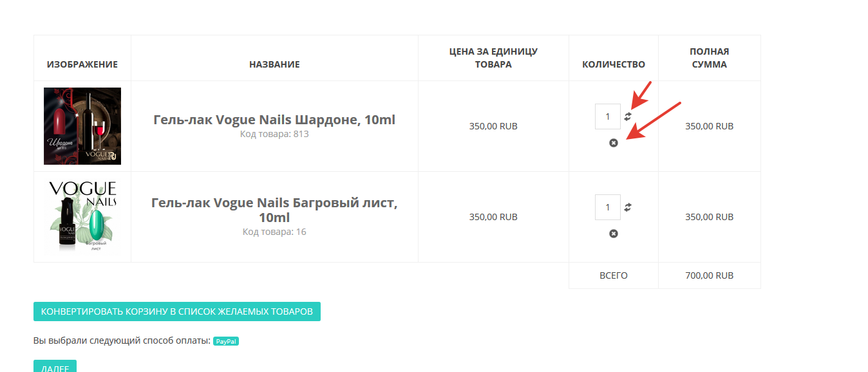Click the Название column header

(x=274, y=64)
